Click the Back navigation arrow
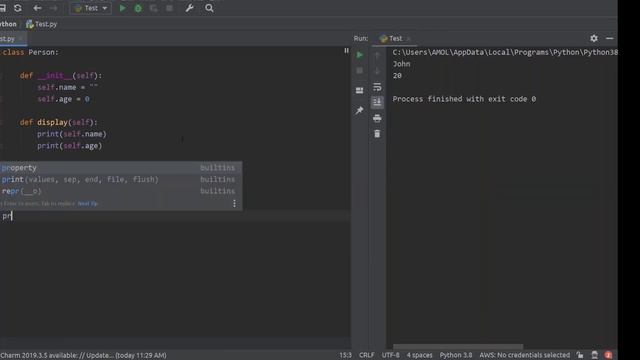Viewport: 640px width, 360px height. pos(37,8)
